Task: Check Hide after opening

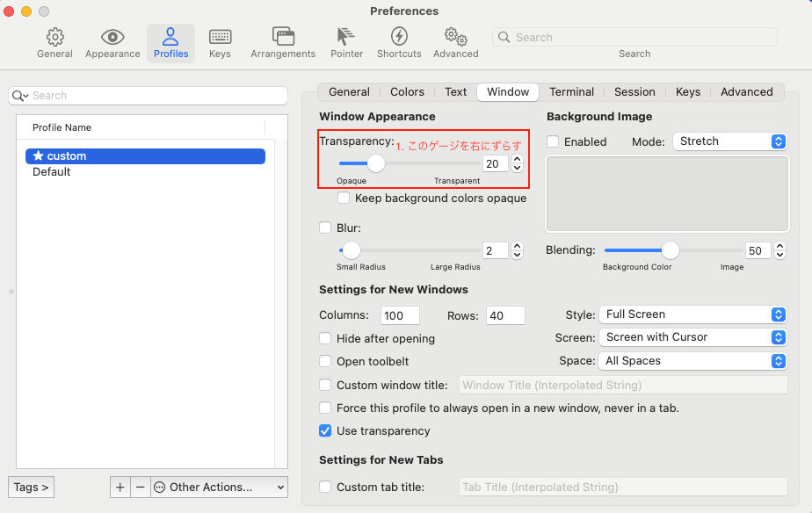Action: coord(325,338)
